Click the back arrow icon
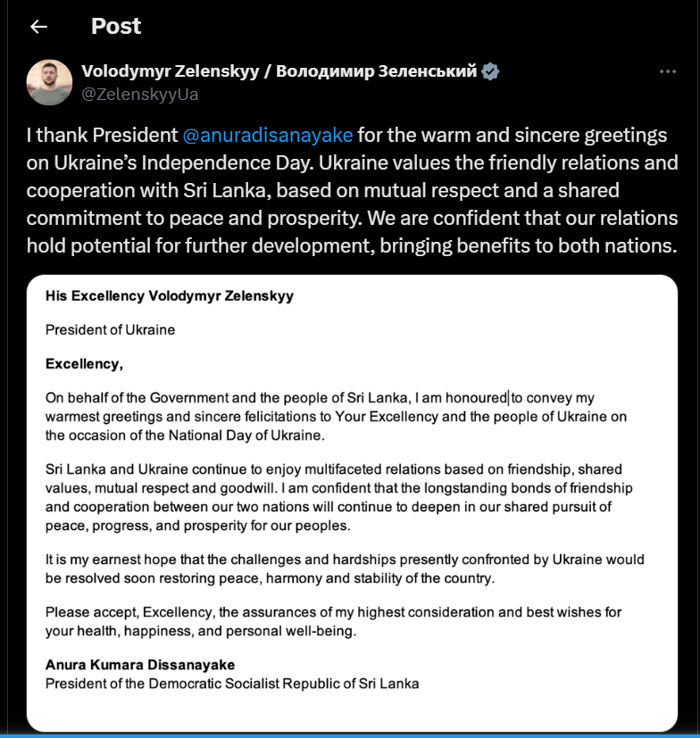This screenshot has width=700, height=738. (x=38, y=27)
